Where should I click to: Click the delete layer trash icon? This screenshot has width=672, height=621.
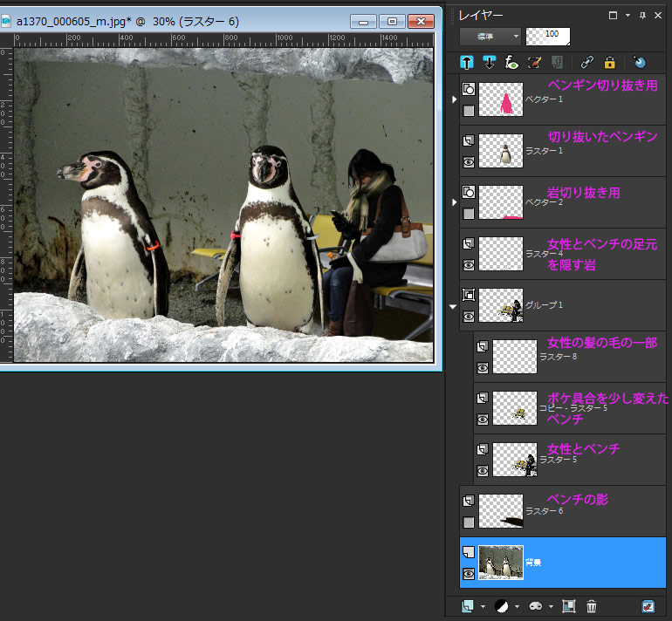(x=592, y=606)
